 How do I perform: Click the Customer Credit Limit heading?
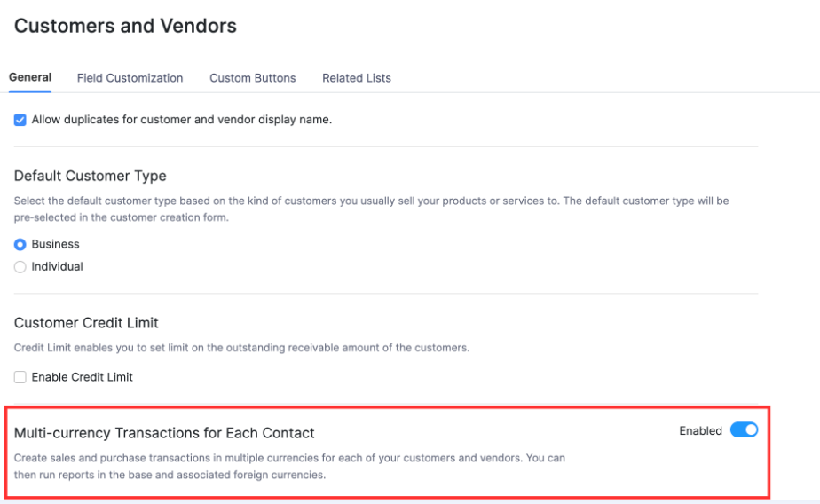pos(86,323)
